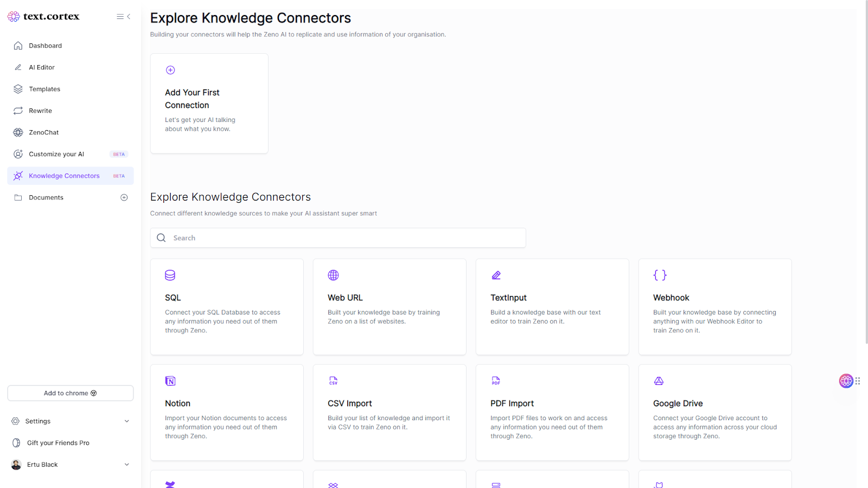Expand the Ertu Black account chevron

127,465
